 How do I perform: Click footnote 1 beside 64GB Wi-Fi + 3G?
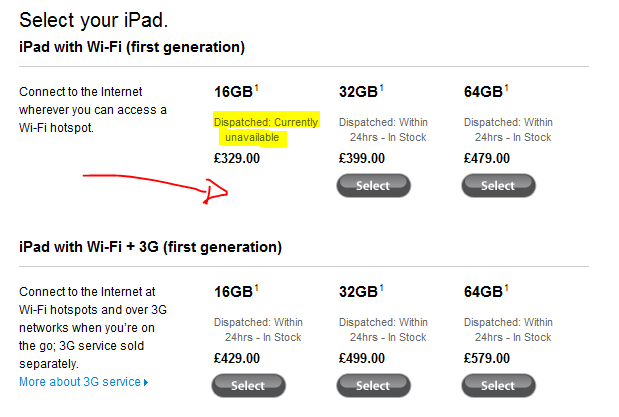(506, 287)
